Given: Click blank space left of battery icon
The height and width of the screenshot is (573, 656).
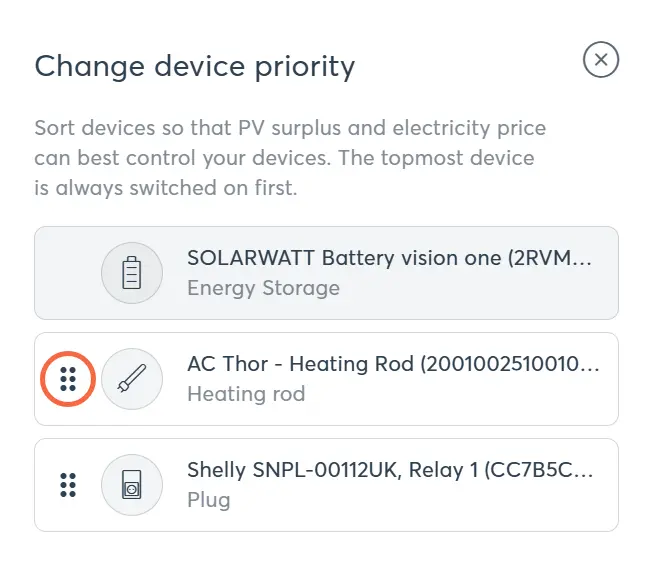Looking at the screenshot, I should coord(68,273).
